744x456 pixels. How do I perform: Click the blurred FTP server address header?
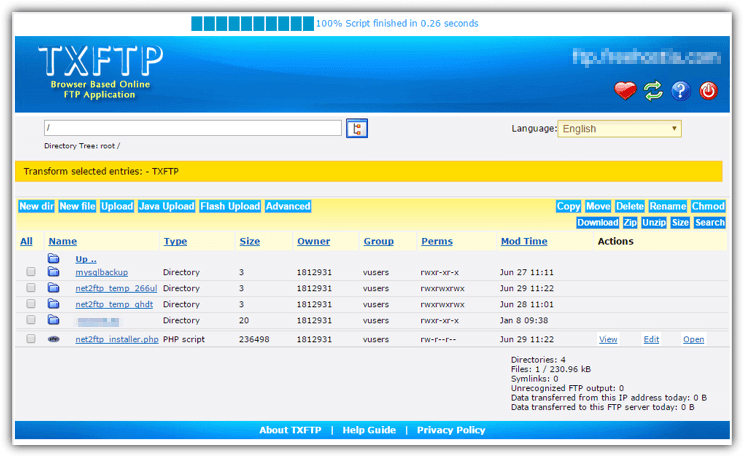646,57
